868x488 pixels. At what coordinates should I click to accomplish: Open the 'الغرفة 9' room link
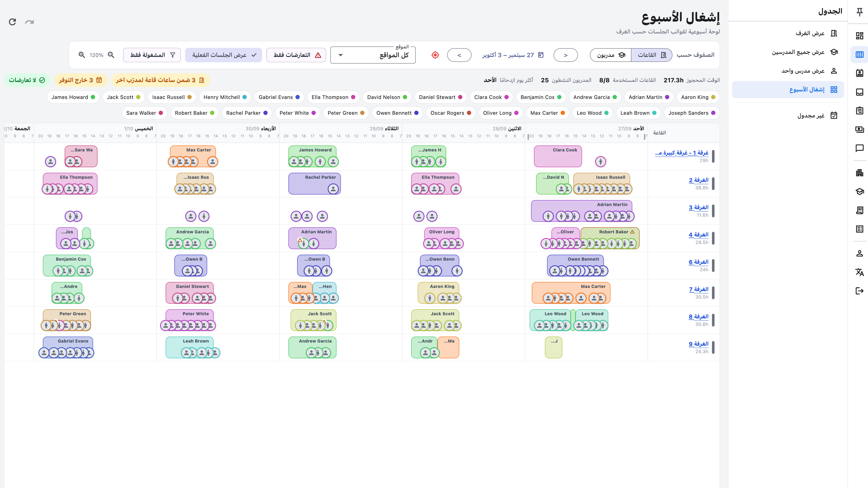pyautogui.click(x=699, y=344)
